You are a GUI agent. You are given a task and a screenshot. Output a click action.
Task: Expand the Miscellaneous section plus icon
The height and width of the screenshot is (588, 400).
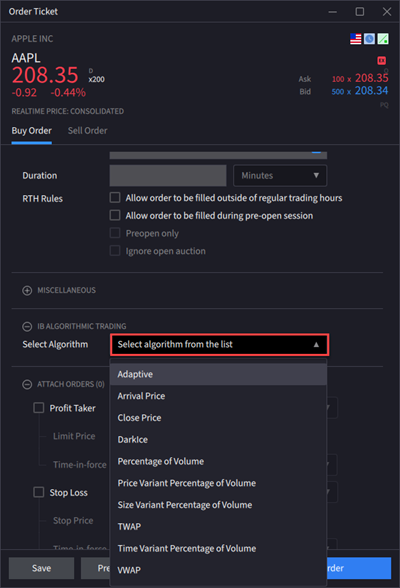[27, 291]
